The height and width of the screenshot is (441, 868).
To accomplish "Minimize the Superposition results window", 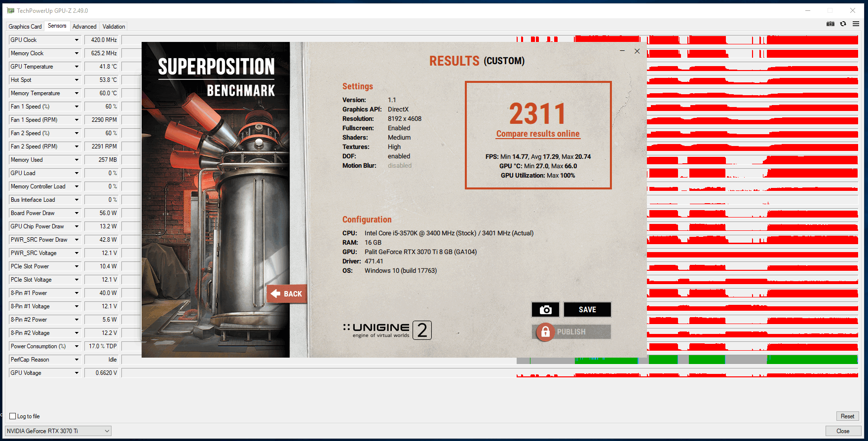I will tap(623, 51).
